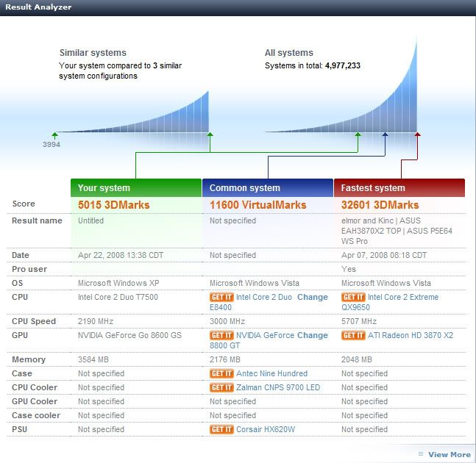Click 2048 MB memory value
This screenshot has width=476, height=463.
(356, 359)
